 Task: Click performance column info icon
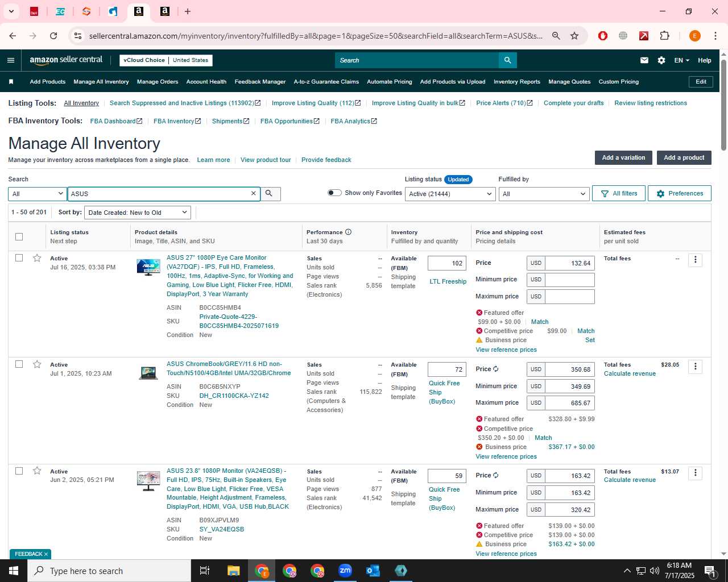[x=348, y=232]
